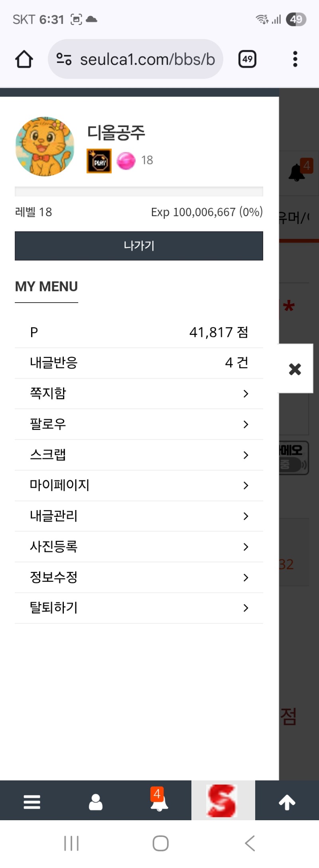Screen dimensions: 319x868
Task: Tap the user profile icon in bottom bar
Action: click(96, 802)
